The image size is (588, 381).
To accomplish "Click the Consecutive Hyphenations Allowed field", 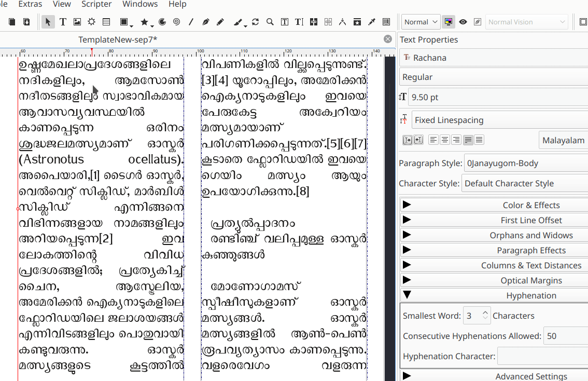I will (x=565, y=336).
